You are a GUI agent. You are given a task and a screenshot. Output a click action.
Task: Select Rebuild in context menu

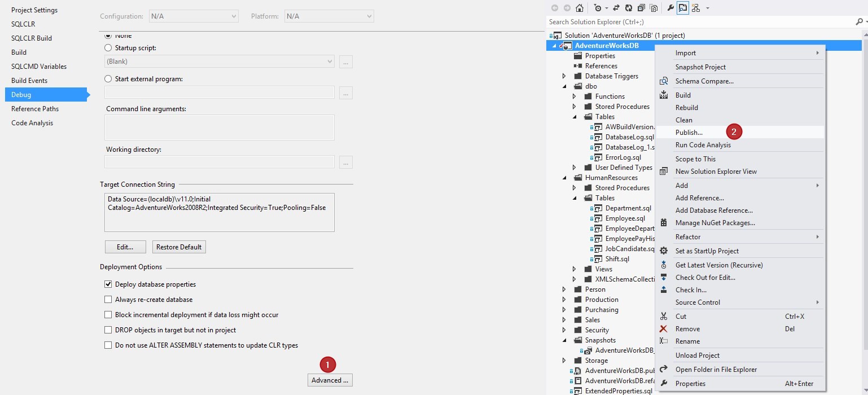[x=739, y=107]
